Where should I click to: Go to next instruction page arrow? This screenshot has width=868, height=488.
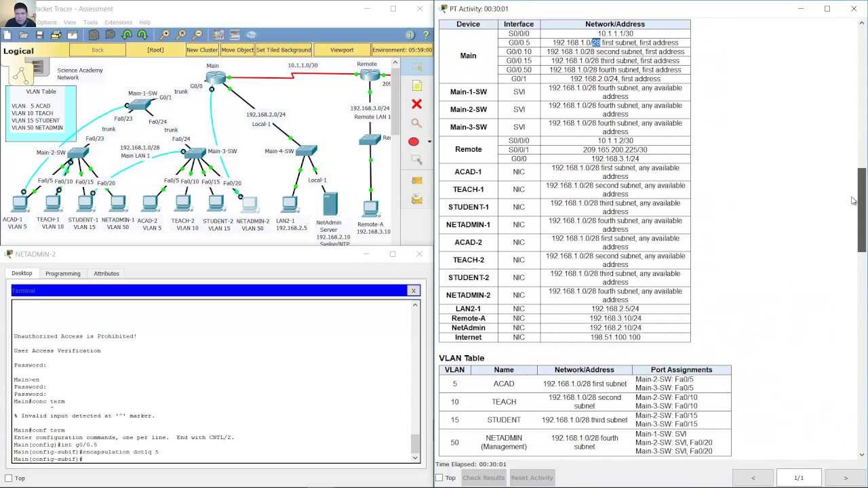(x=846, y=478)
